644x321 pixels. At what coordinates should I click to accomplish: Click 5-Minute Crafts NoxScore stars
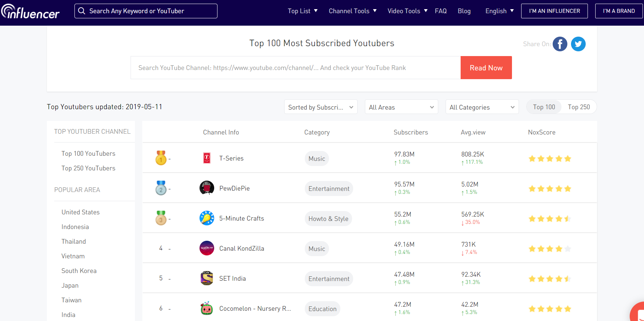(550, 219)
